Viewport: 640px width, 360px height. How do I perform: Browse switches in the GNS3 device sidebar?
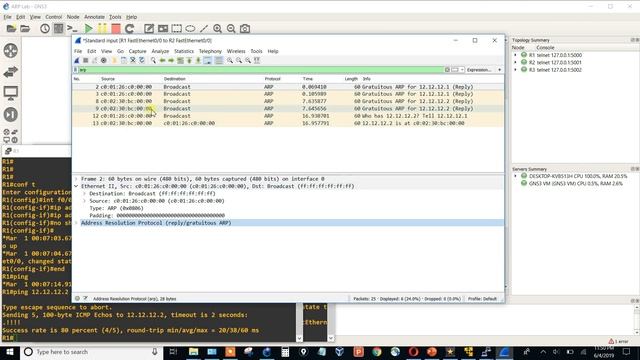pos(11,72)
